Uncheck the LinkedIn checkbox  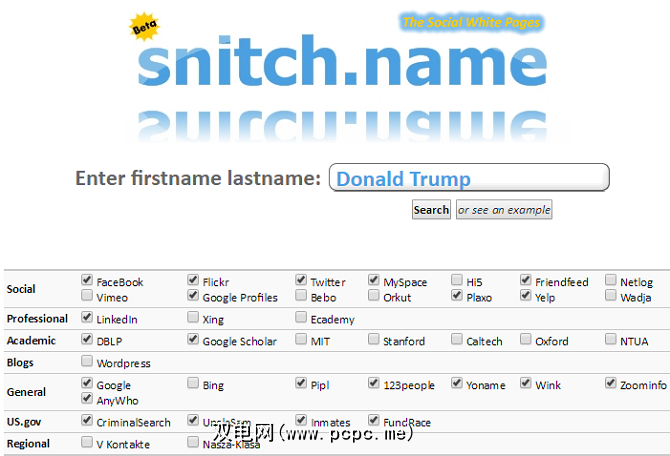point(87,317)
